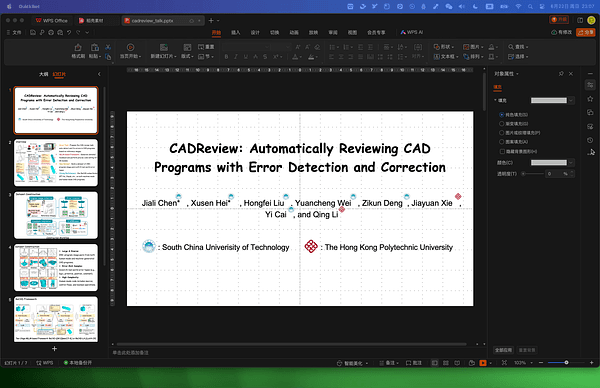Screen dimensions: 600x388
Task: Open color (颜色) dropdown arrow
Action: 571,163
